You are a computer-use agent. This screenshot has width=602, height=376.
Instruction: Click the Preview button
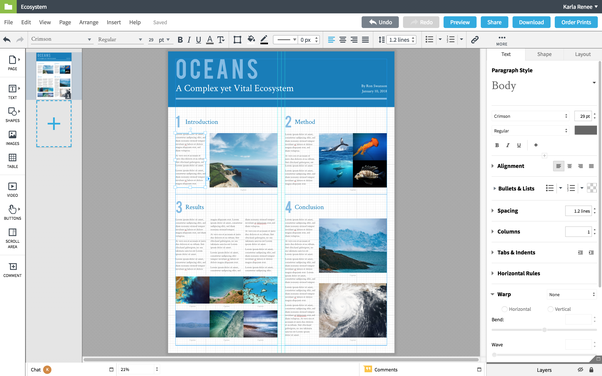click(460, 22)
